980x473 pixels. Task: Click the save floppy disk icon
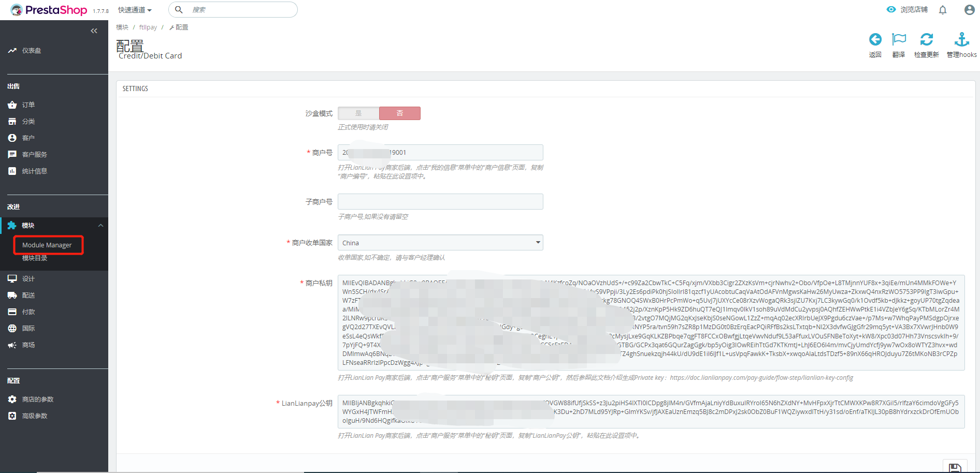click(x=955, y=467)
